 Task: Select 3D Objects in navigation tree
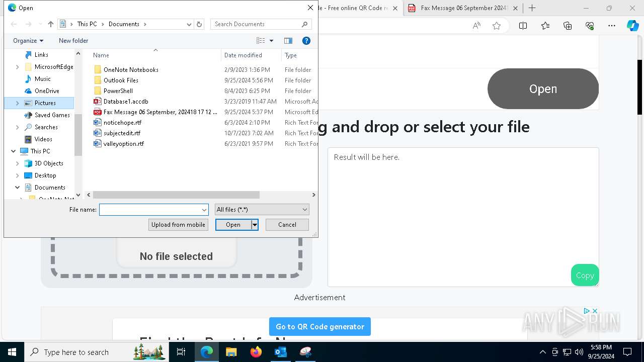(x=49, y=163)
